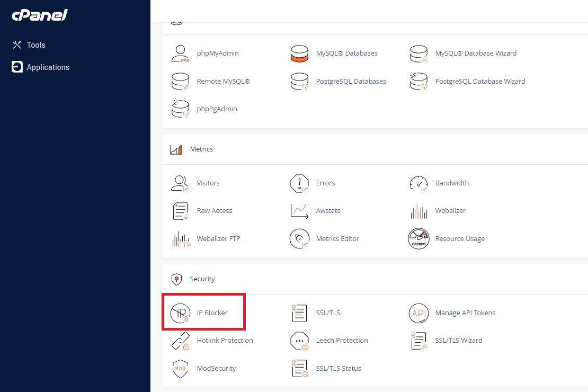The image size is (588, 392).
Task: View the SSL/TLS Status link
Action: coord(338,368)
